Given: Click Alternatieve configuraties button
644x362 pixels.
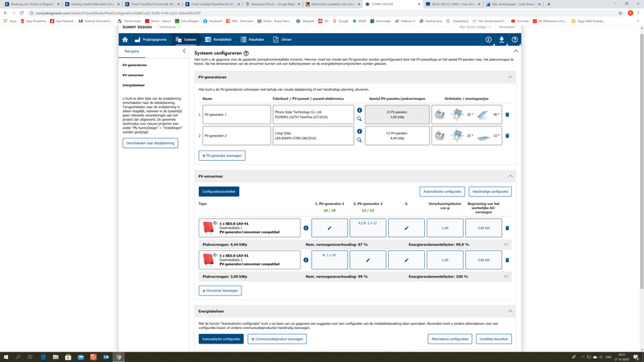Looking at the screenshot, I should [x=450, y=339].
